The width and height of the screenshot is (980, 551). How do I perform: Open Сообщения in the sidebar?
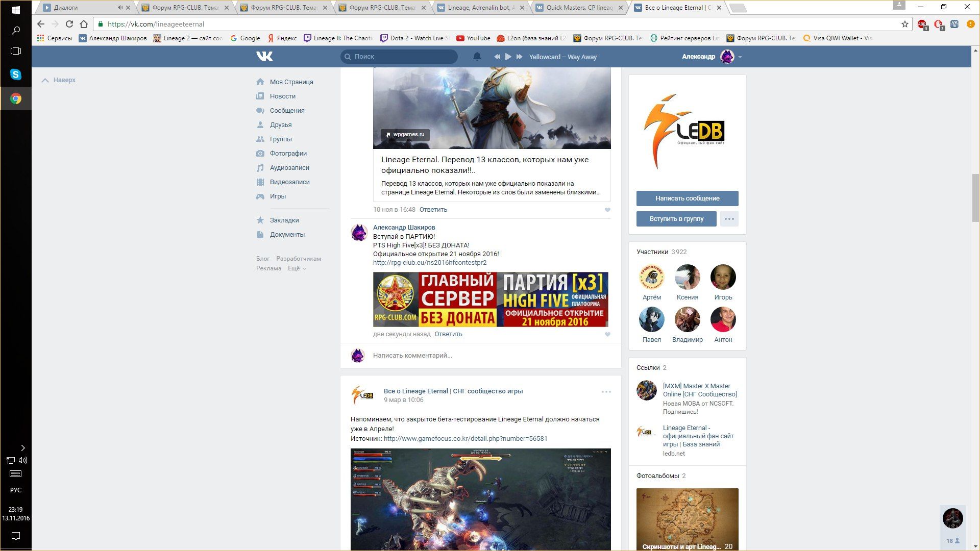point(287,110)
